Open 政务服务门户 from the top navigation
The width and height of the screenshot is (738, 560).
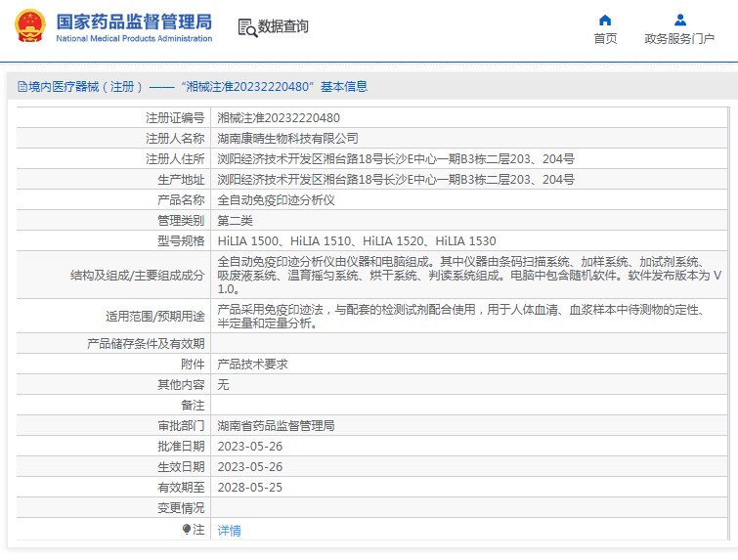[x=679, y=39]
